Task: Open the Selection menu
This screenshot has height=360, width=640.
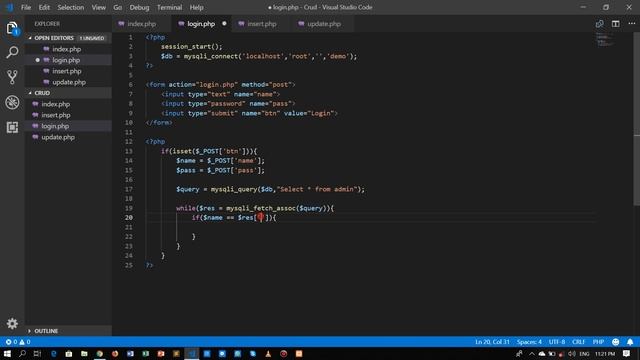Action: pos(71,7)
